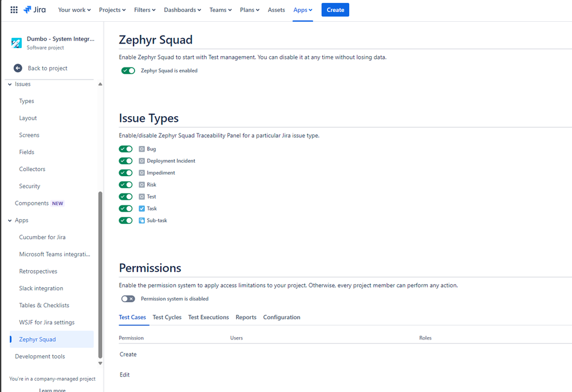This screenshot has height=392, width=572.
Task: Open WSJF for Jira settings
Action: pos(47,322)
